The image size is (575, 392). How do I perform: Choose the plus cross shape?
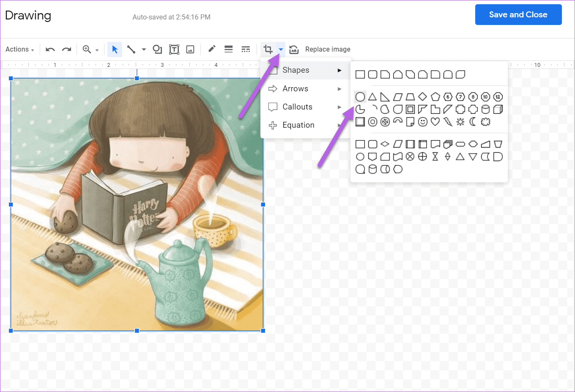460,110
